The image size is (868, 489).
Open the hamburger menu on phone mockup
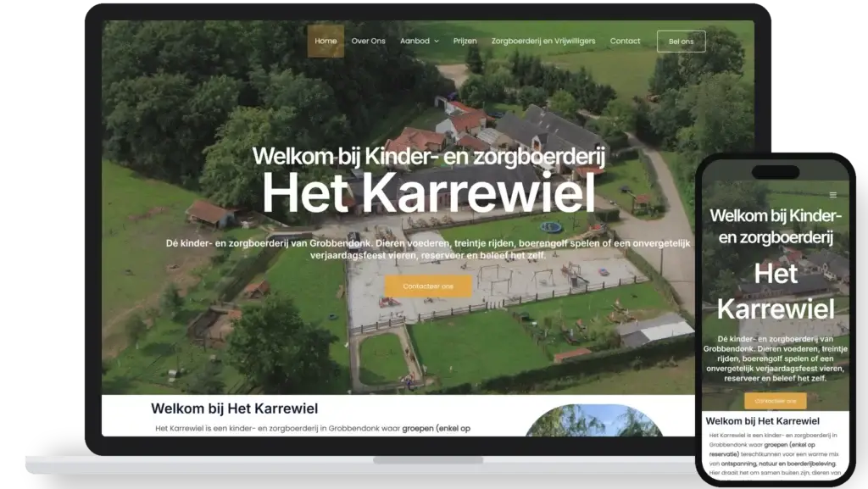(x=832, y=195)
